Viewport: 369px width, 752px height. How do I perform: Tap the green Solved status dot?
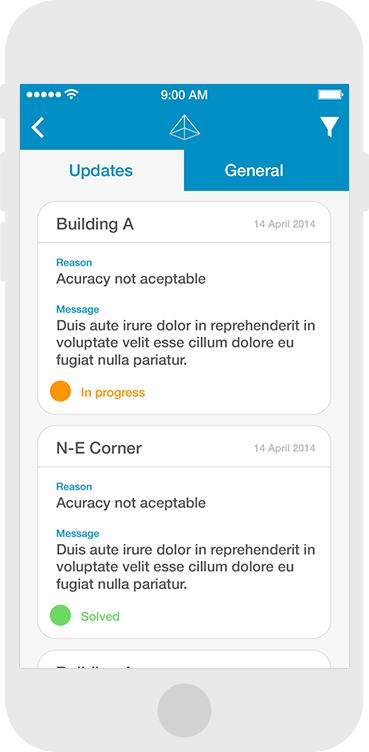[x=60, y=615]
